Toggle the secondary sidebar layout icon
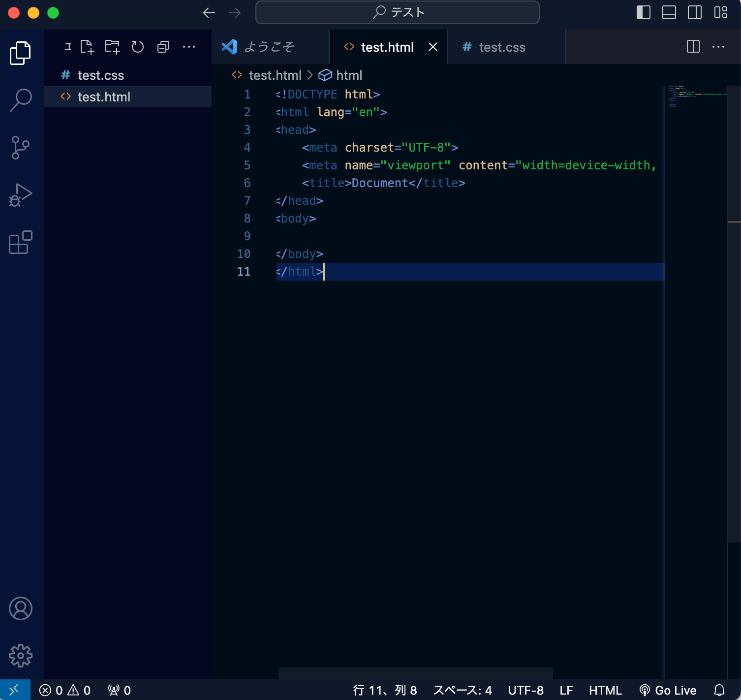This screenshot has height=700, width=741. click(695, 12)
